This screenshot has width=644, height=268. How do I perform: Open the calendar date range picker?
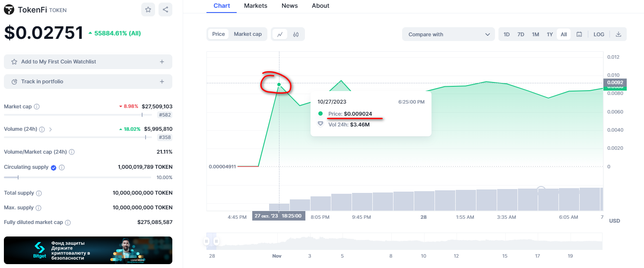coord(579,35)
